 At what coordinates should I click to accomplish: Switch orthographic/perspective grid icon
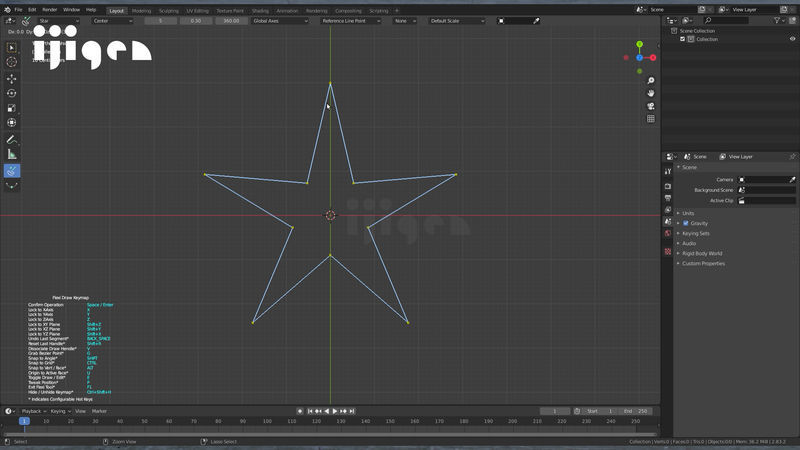coord(651,119)
